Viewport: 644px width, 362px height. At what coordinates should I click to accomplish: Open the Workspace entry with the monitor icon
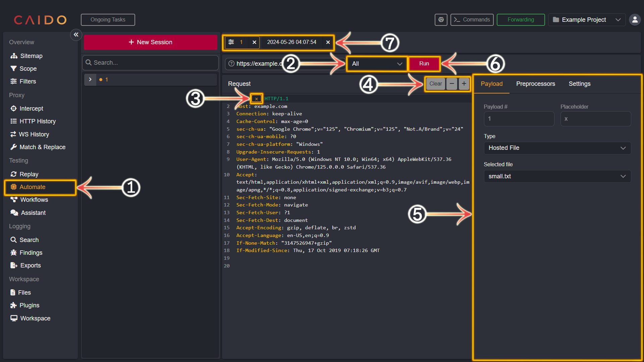coord(31,318)
